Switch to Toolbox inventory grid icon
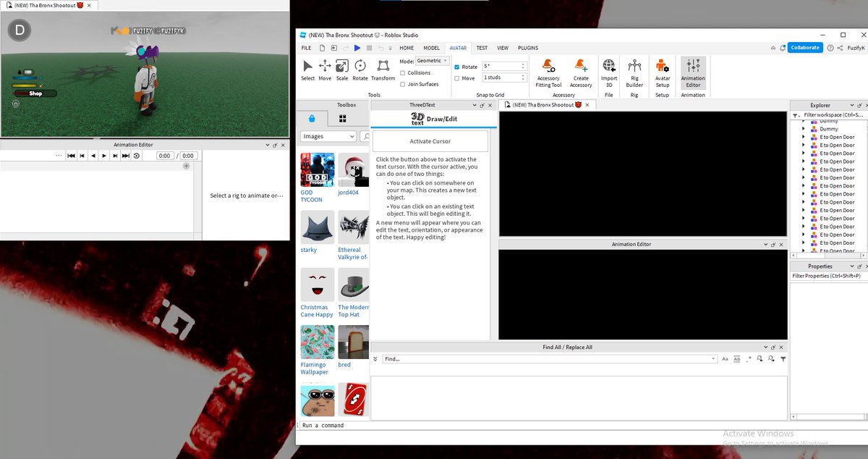This screenshot has height=459, width=868. click(x=343, y=119)
